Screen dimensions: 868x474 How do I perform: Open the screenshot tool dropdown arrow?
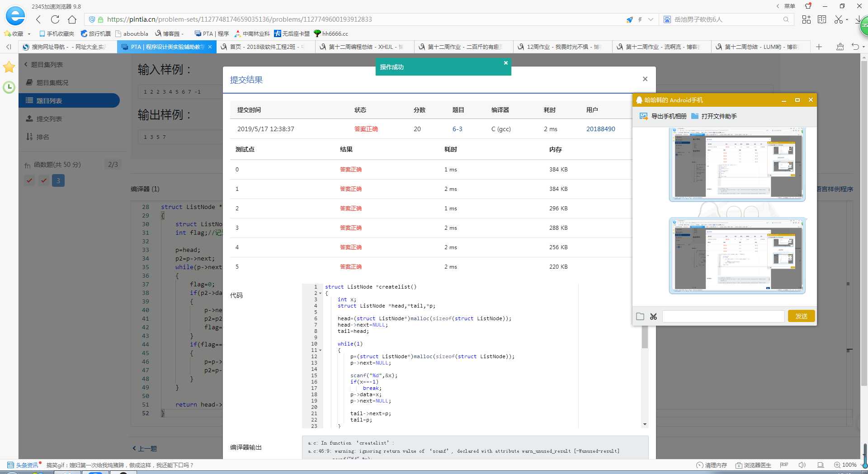click(847, 19)
